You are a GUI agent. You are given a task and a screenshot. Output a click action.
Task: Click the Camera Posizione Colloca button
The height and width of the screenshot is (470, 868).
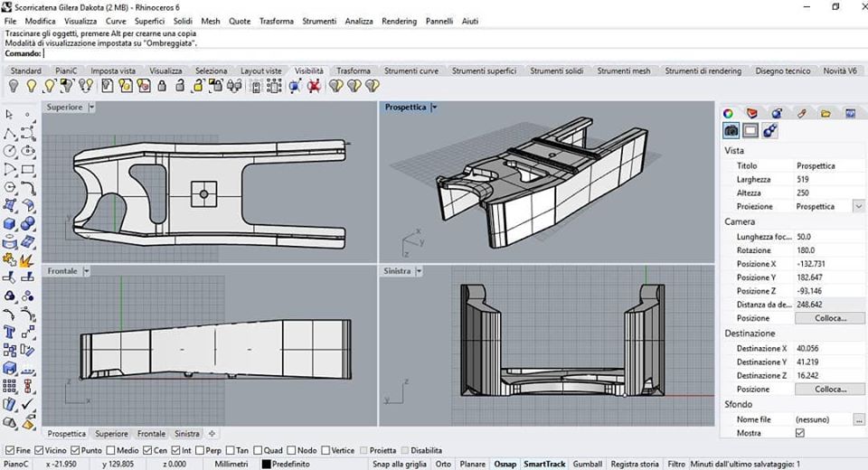(829, 318)
